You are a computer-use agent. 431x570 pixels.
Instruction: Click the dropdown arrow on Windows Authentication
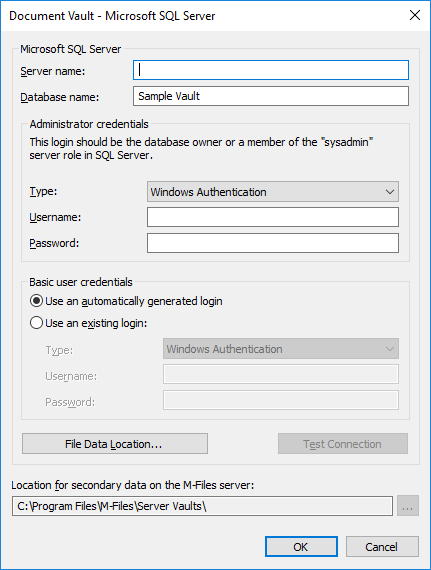pyautogui.click(x=390, y=192)
